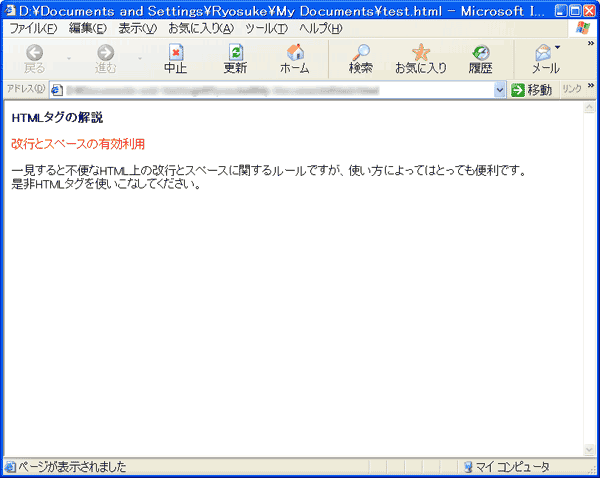Open the ヘルプ(H) menu
The image size is (600, 478).
coord(320,27)
